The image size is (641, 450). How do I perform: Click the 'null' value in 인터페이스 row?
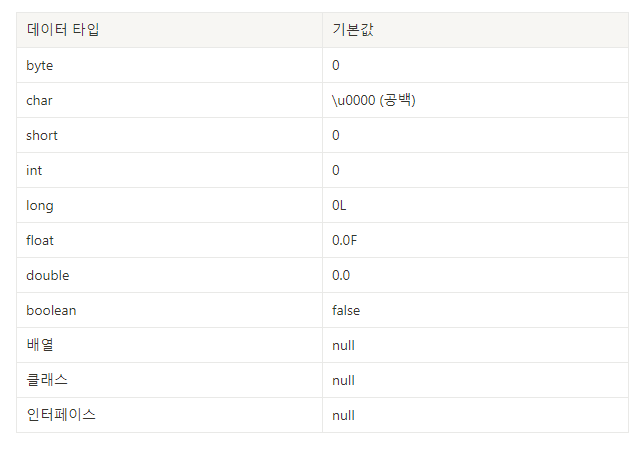(343, 415)
